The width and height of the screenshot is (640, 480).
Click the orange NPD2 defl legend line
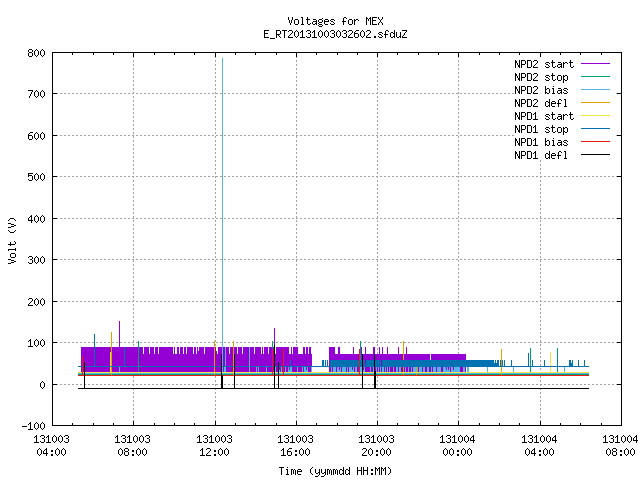coord(595,103)
